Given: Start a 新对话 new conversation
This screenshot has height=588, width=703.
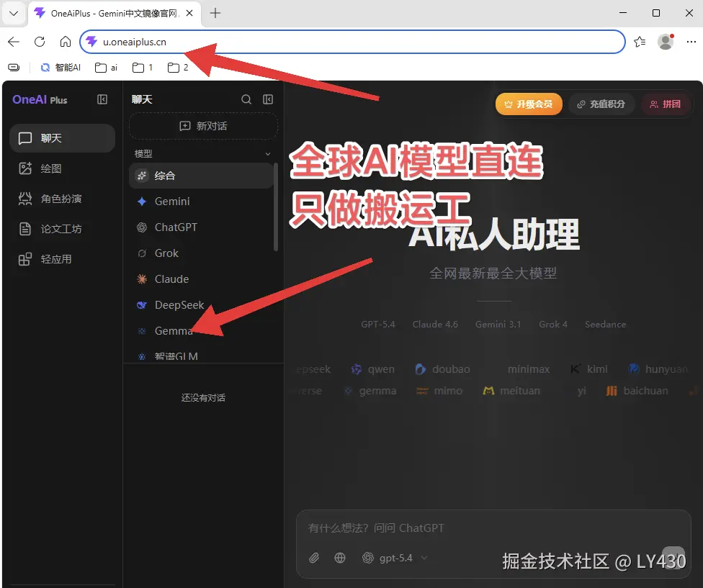Looking at the screenshot, I should 203,126.
